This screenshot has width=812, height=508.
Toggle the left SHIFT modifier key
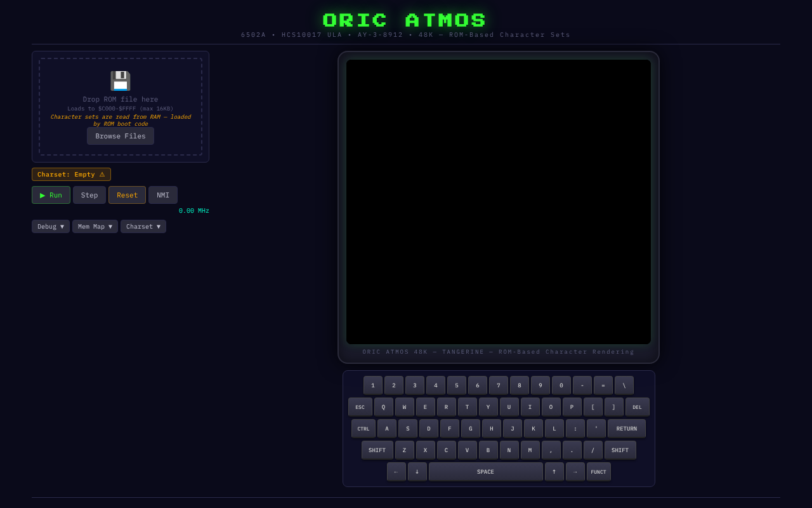377,450
